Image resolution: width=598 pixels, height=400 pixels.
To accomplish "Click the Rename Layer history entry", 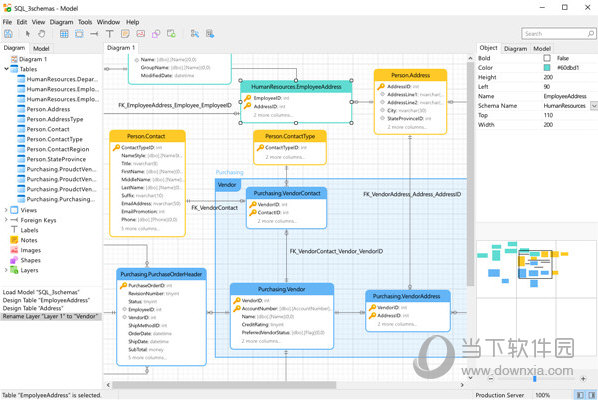I will point(50,316).
